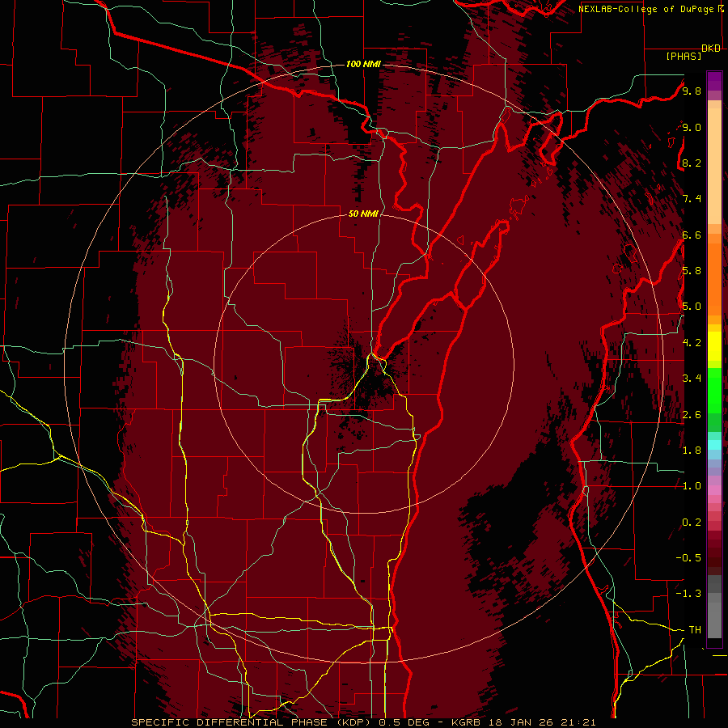
Task: Click the yellow segment of the color bar
Action: (714, 346)
